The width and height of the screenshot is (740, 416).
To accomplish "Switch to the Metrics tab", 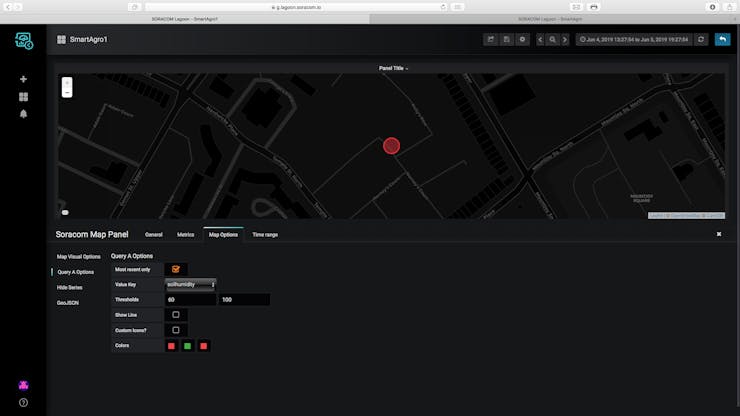I will coord(185,235).
